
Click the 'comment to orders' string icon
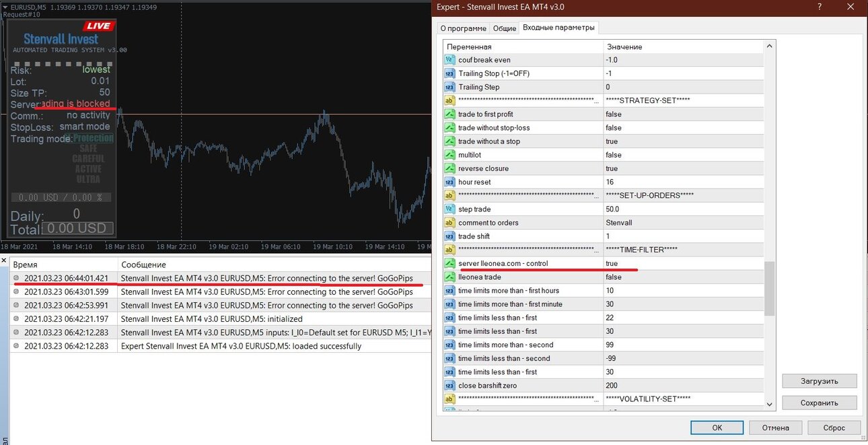450,223
